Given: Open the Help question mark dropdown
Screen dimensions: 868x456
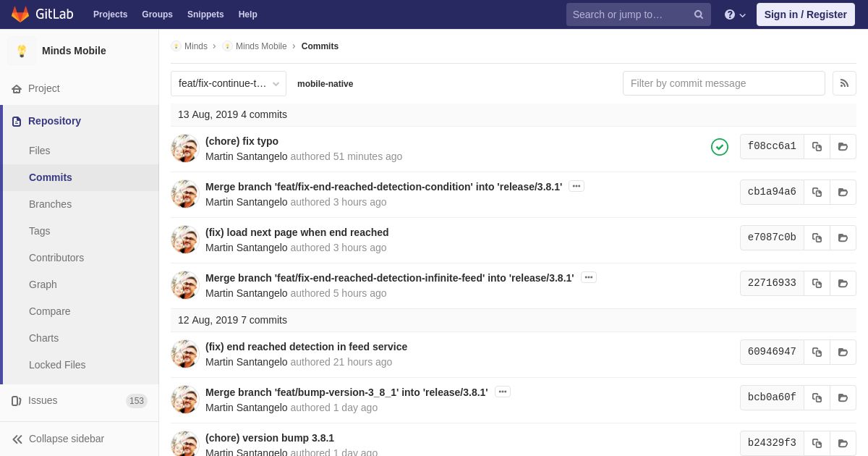Looking at the screenshot, I should click(x=735, y=14).
